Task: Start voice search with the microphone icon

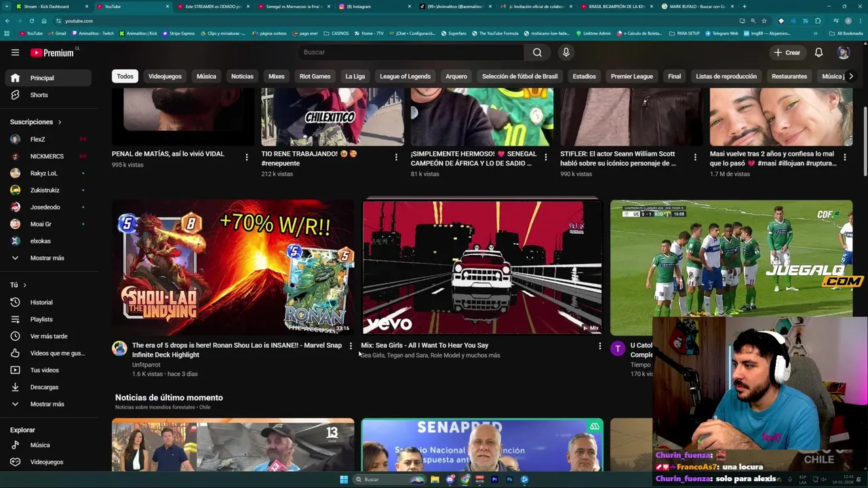Action: (x=566, y=52)
